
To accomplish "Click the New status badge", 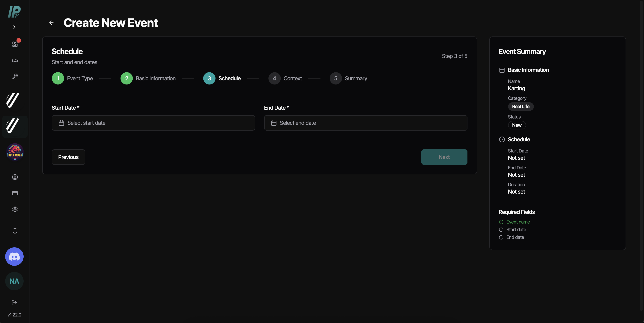I will click(x=517, y=125).
